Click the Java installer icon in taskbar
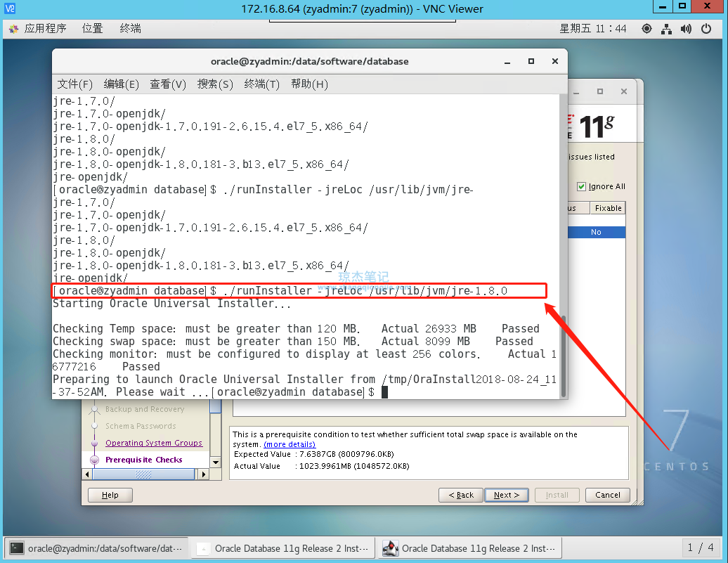Viewport: 728px width, 563px height. tap(391, 549)
